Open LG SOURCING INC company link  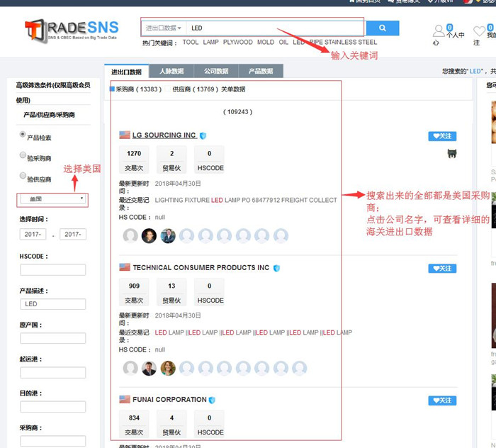(x=164, y=135)
